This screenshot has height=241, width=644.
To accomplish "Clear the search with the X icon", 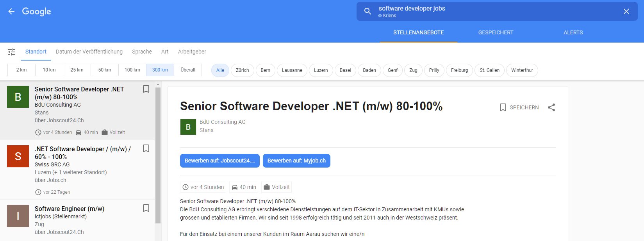I will pos(626,11).
